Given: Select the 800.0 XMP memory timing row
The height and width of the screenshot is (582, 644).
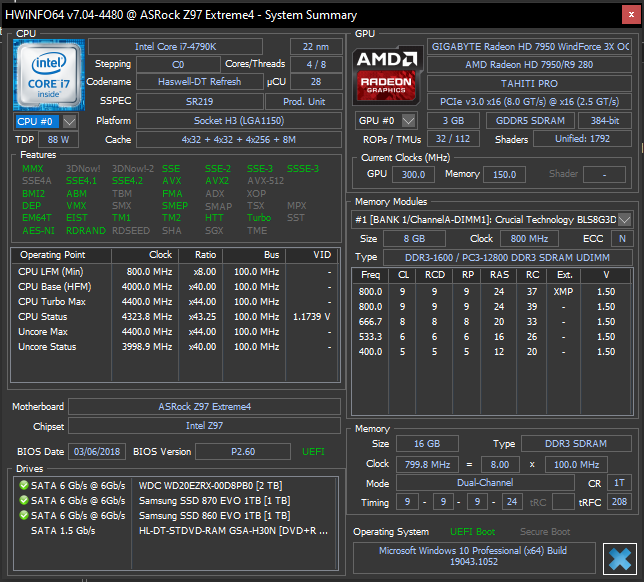Looking at the screenshot, I should tap(491, 292).
